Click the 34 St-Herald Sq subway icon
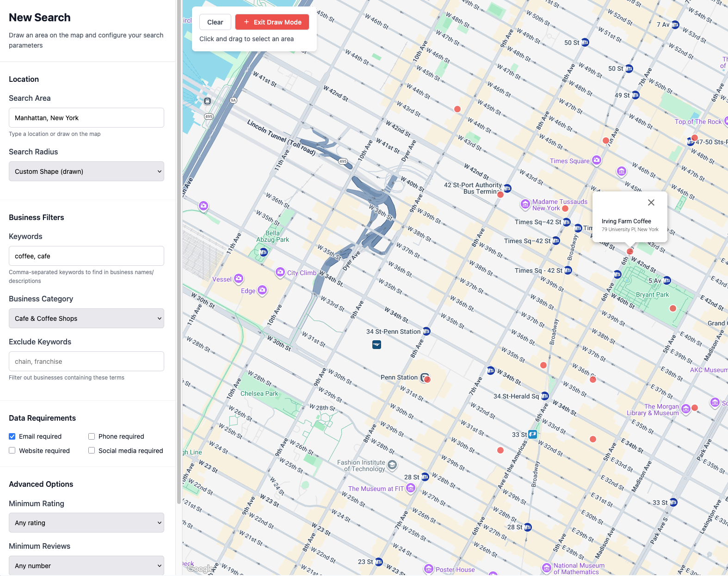 point(545,396)
